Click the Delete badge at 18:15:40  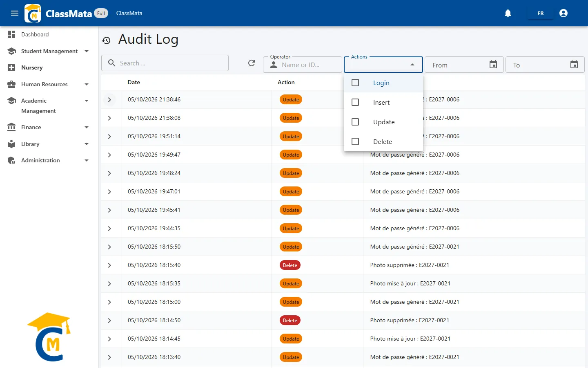point(290,265)
